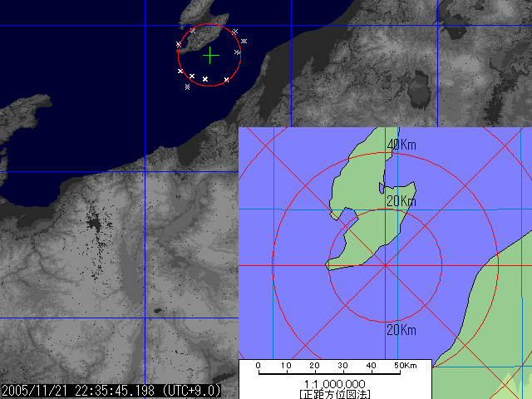532x399 pixels.
Task: Click the bottom-right white x marker on the circle
Action: click(226, 80)
